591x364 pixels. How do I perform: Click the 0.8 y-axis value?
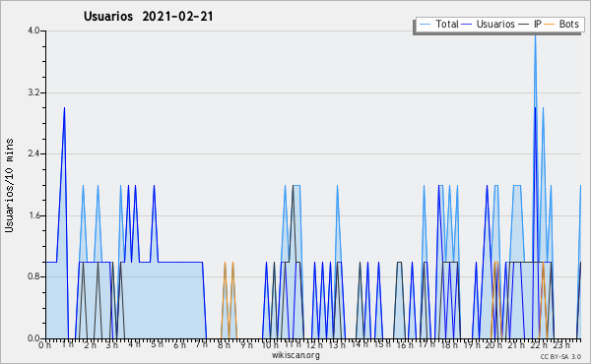tap(33, 276)
